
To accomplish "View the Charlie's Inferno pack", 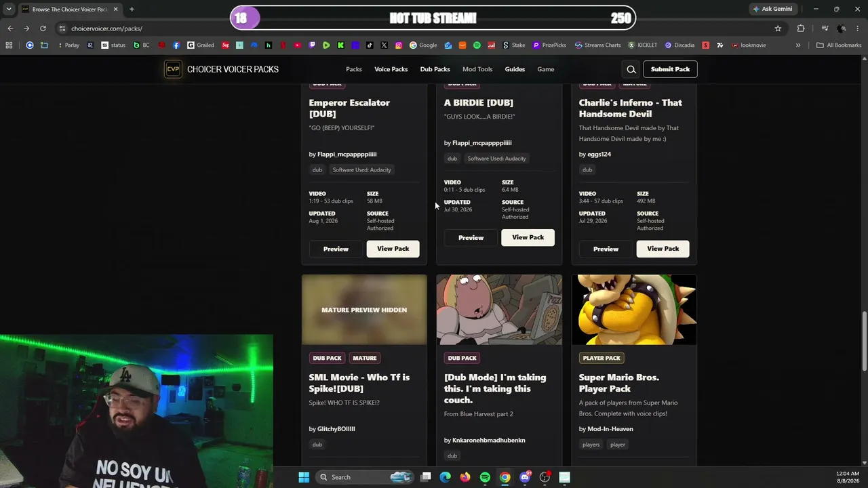I will tap(663, 249).
